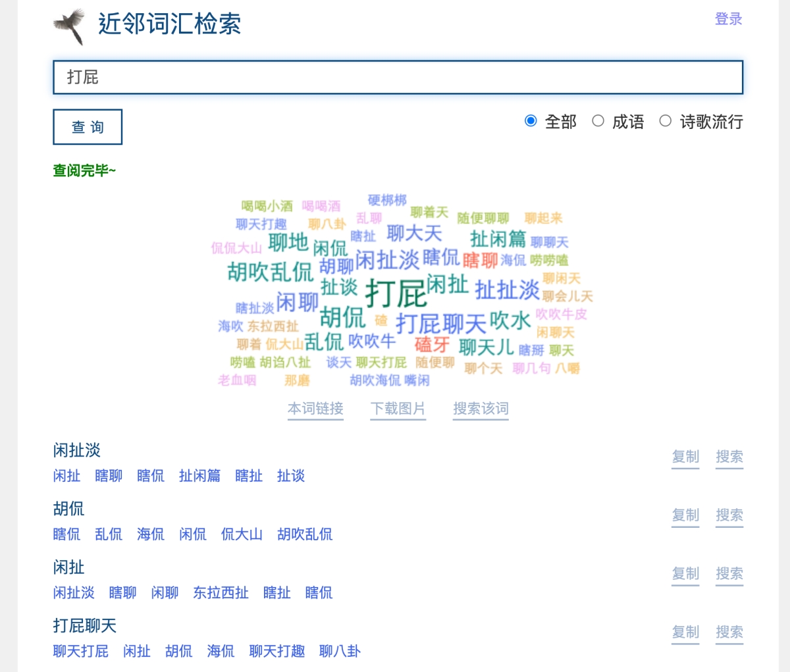Open 聊天打屁 under the 打屁聊天 heading
The width and height of the screenshot is (790, 672).
click(80, 652)
